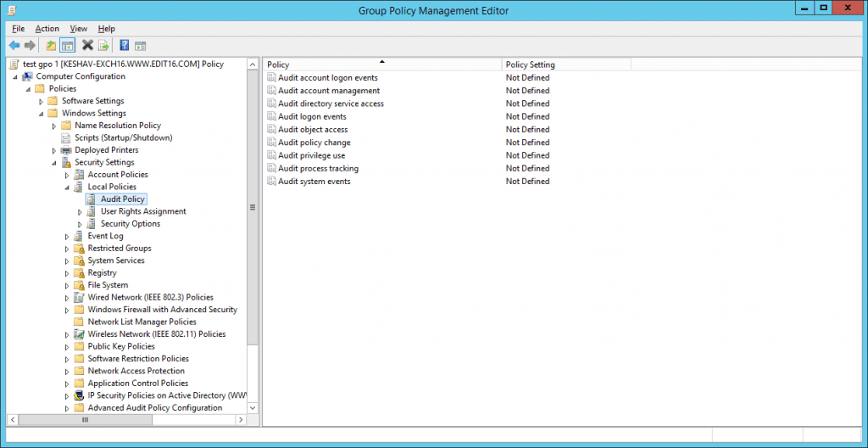
Task: Select Security Options in the tree
Action: [131, 223]
